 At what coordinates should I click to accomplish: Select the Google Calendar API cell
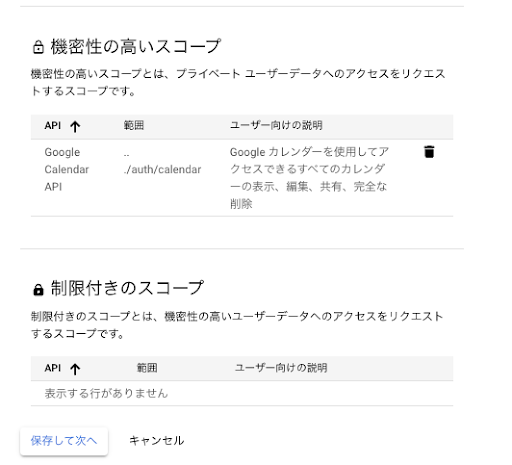click(x=67, y=169)
